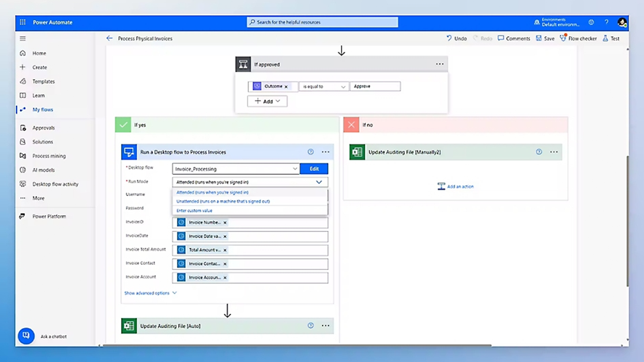Run the Flow checker
644x362 pixels.
tap(578, 39)
